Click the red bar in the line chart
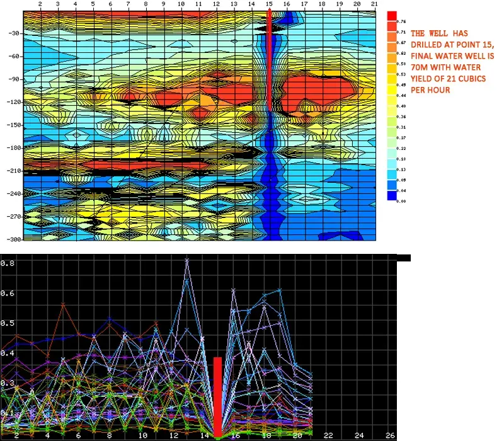The width and height of the screenshot is (504, 441). pyautogui.click(x=217, y=397)
